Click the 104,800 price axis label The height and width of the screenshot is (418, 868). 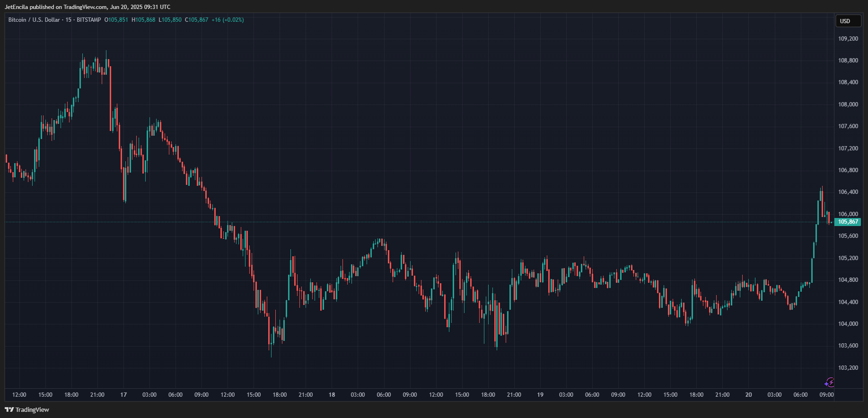tap(848, 280)
